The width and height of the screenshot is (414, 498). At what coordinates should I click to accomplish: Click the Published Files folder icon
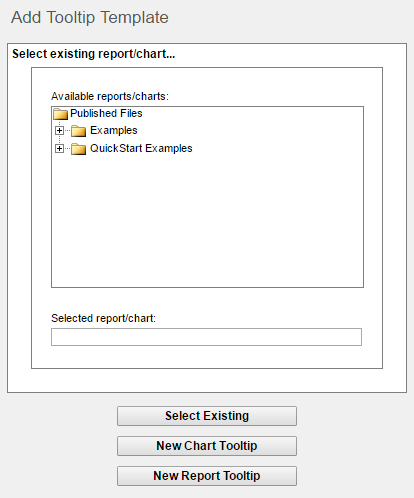60,114
